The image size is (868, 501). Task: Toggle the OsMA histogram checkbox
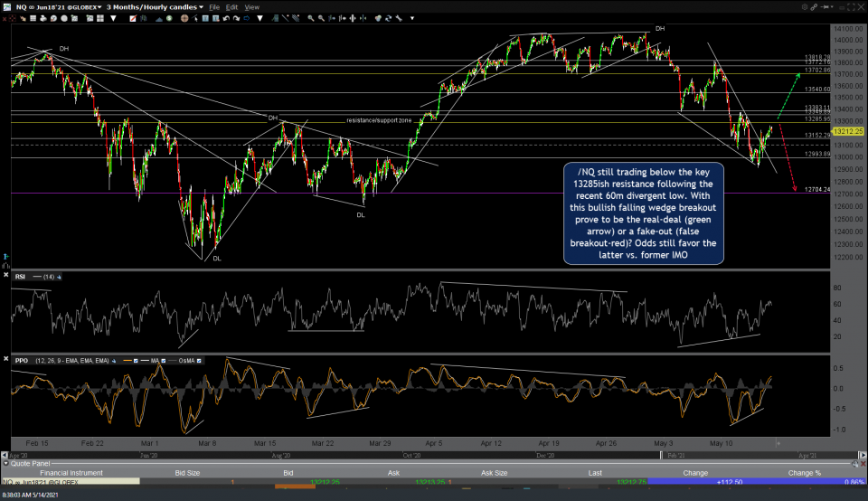point(199,361)
